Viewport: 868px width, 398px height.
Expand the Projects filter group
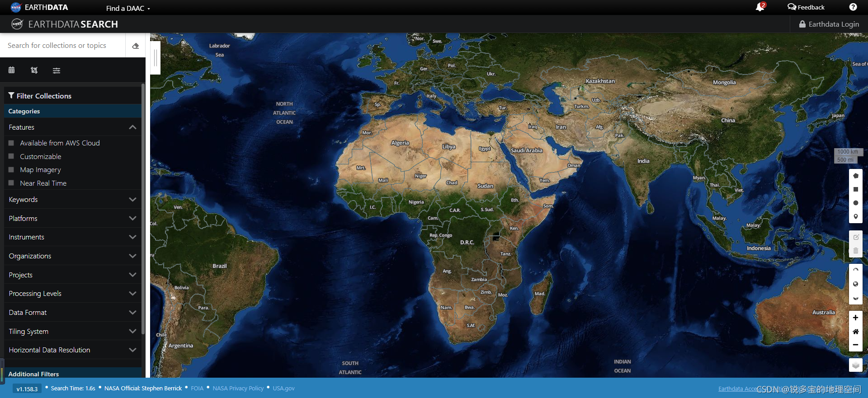click(x=72, y=275)
